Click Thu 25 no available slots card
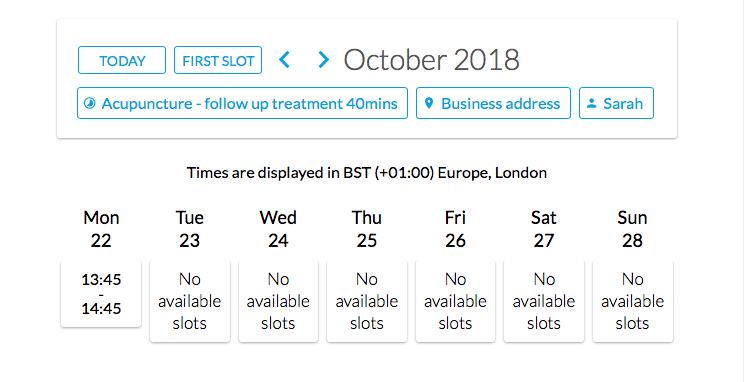The image size is (745, 382). point(367,301)
